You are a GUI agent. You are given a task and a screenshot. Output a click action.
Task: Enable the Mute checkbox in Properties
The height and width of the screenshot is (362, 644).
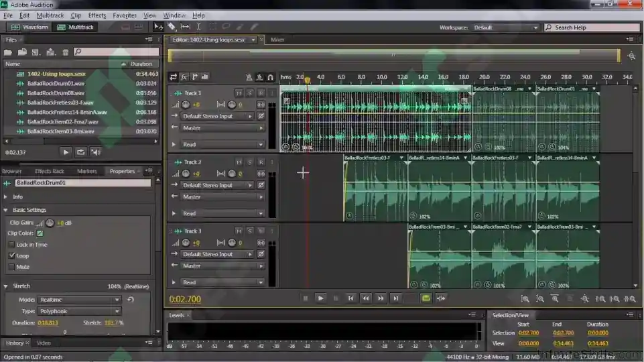pos(11,267)
